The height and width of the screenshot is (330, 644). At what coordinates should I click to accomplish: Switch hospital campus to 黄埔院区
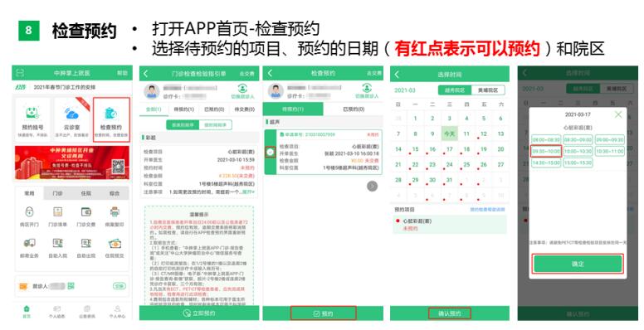coord(487,90)
